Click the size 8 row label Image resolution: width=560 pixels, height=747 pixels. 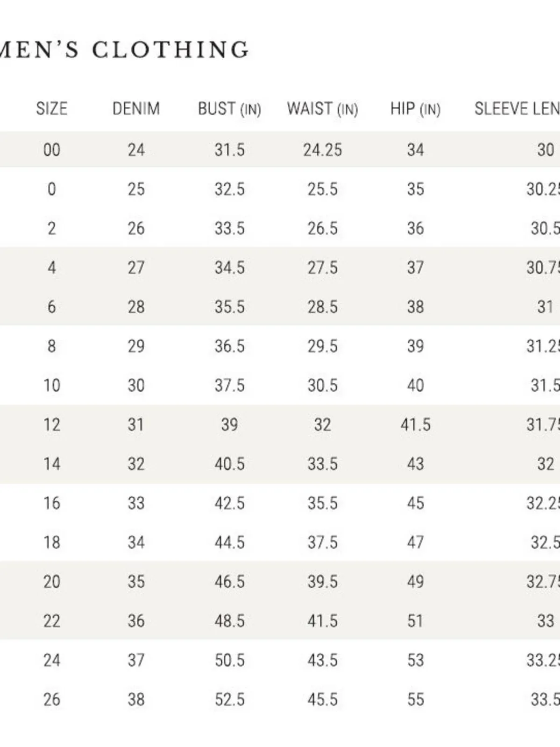52,346
